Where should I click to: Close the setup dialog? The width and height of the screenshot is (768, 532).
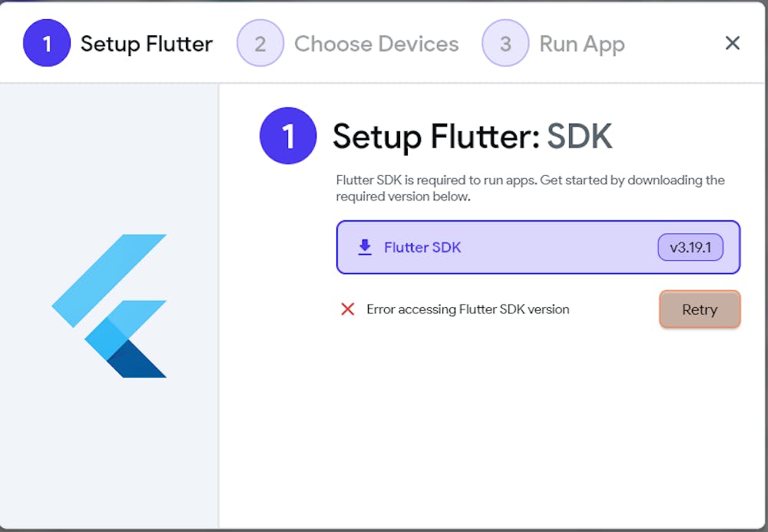[733, 43]
